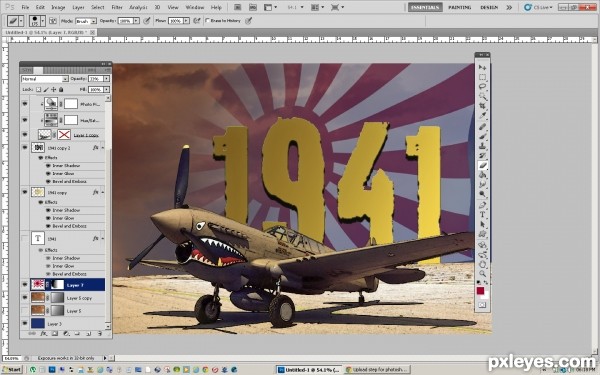Select the Paint Bucket tool
The height and width of the screenshot is (375, 600).
(483, 175)
